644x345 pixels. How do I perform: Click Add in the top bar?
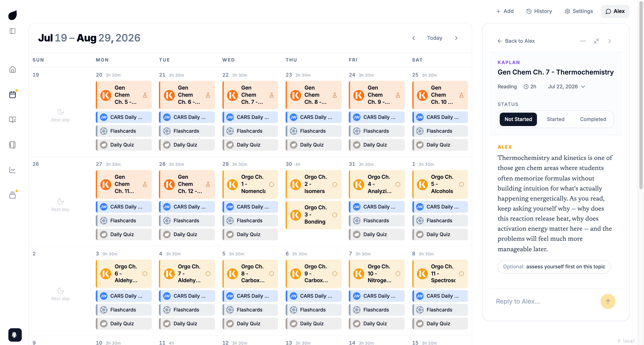(x=505, y=11)
